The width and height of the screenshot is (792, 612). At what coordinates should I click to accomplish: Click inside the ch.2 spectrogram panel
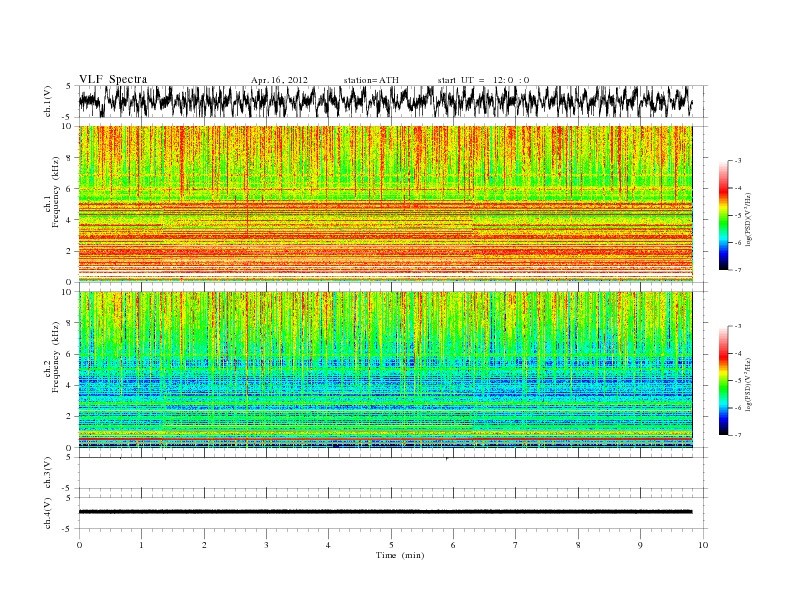pyautogui.click(x=385, y=369)
